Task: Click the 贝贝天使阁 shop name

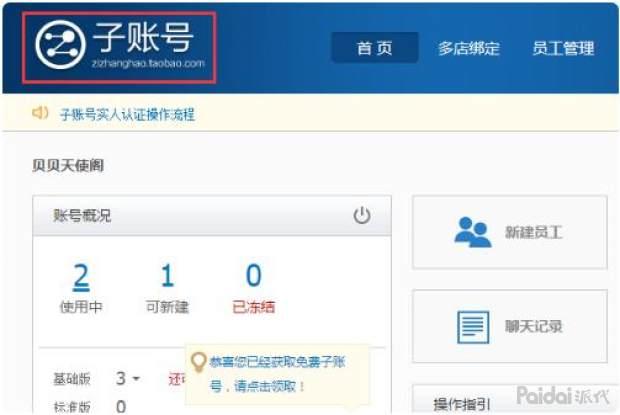Action: tap(68, 165)
